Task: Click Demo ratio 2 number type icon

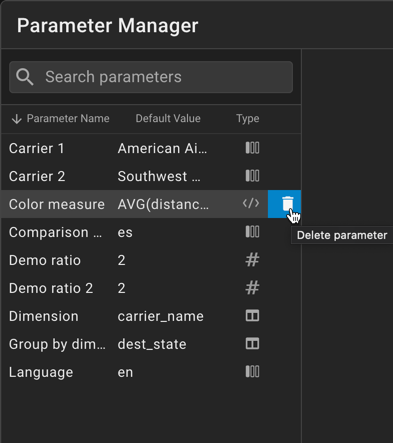Action: [x=252, y=288]
